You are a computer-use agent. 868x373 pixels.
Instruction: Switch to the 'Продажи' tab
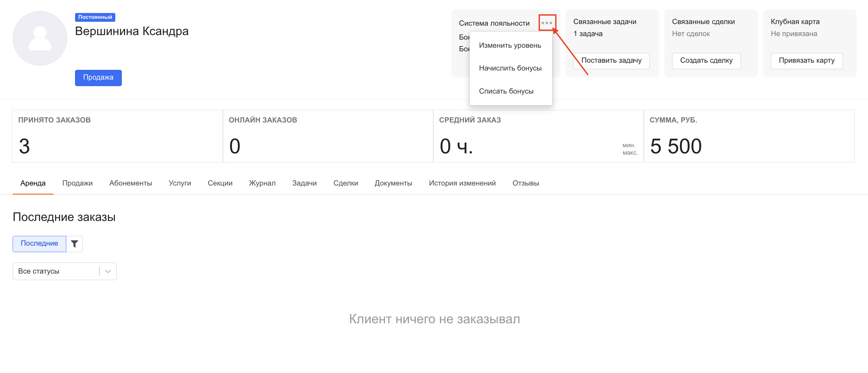tap(77, 183)
